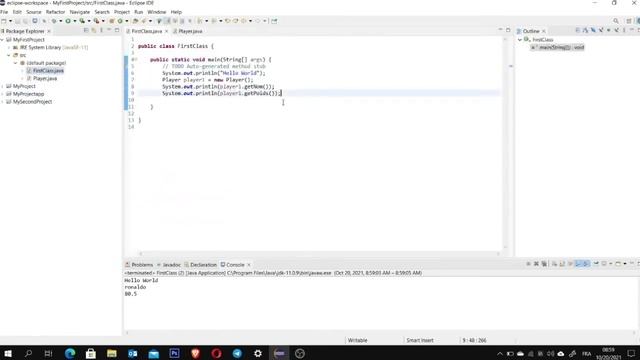640x360 pixels.
Task: Toggle Link with Editor in Package Explorer
Action: [93, 30]
